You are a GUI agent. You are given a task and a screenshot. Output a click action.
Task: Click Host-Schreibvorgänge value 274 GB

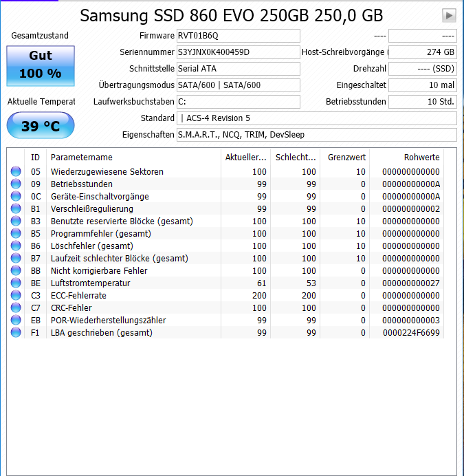pos(423,52)
